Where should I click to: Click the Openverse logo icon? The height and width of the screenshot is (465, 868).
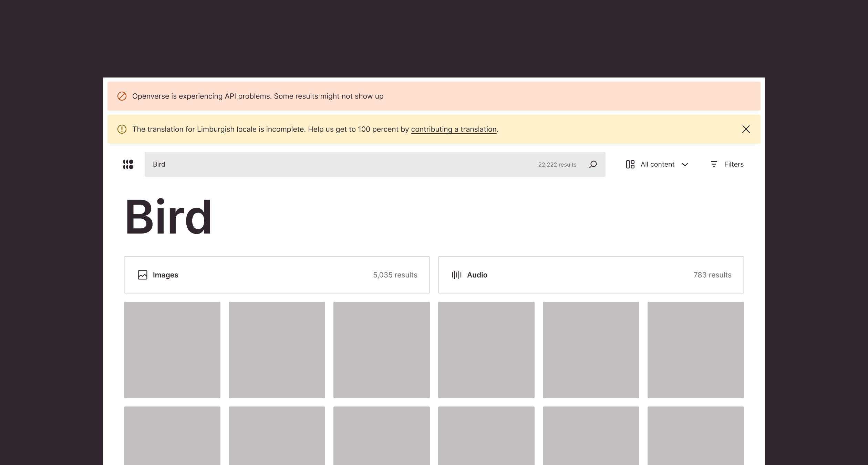click(128, 164)
